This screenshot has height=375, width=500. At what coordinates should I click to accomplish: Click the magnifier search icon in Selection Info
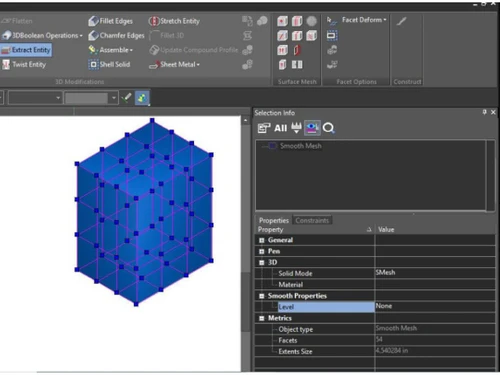pyautogui.click(x=329, y=128)
